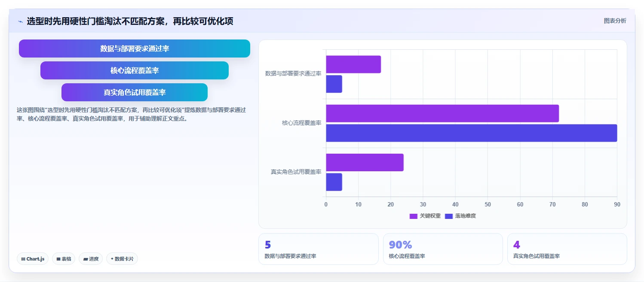Select the 核心流程覆盖率 funnel bar

[x=135, y=70]
